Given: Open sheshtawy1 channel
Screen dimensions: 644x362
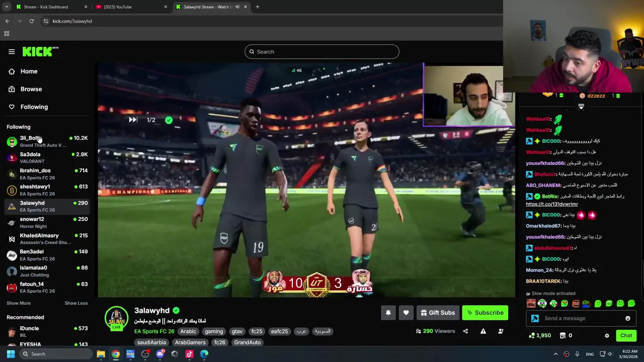Looking at the screenshot, I should pyautogui.click(x=47, y=190).
